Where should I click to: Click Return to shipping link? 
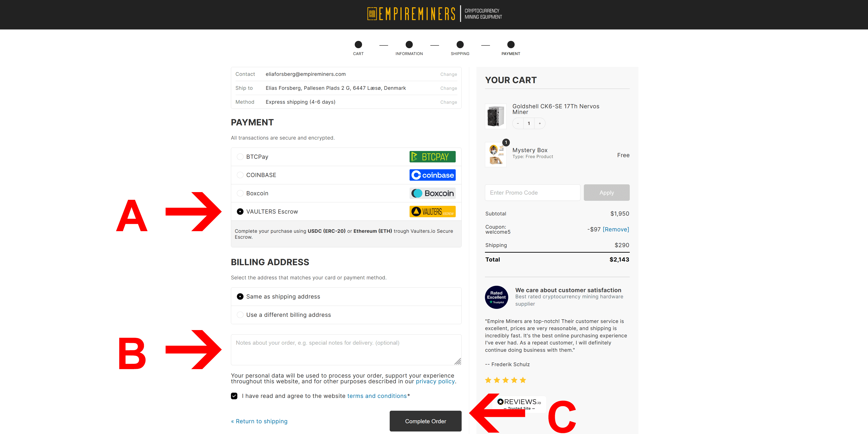point(261,421)
